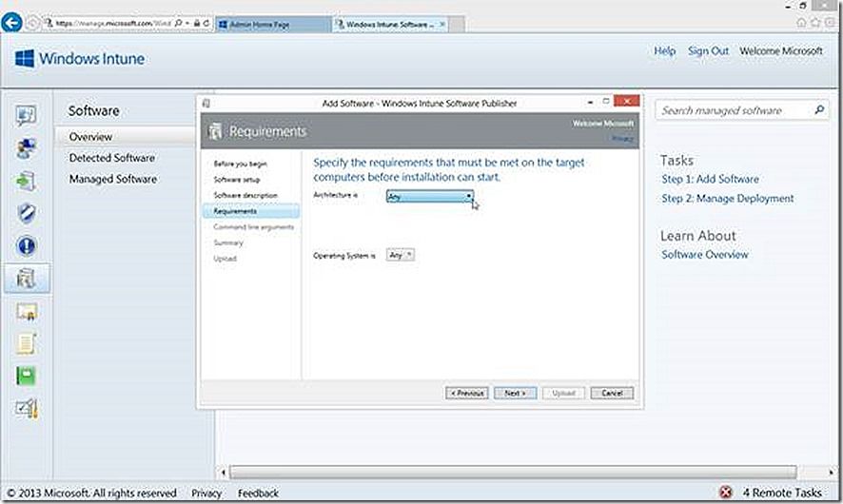Click the address bar lock icon
Image resolution: width=843 pixels, height=504 pixels.
pos(197,23)
